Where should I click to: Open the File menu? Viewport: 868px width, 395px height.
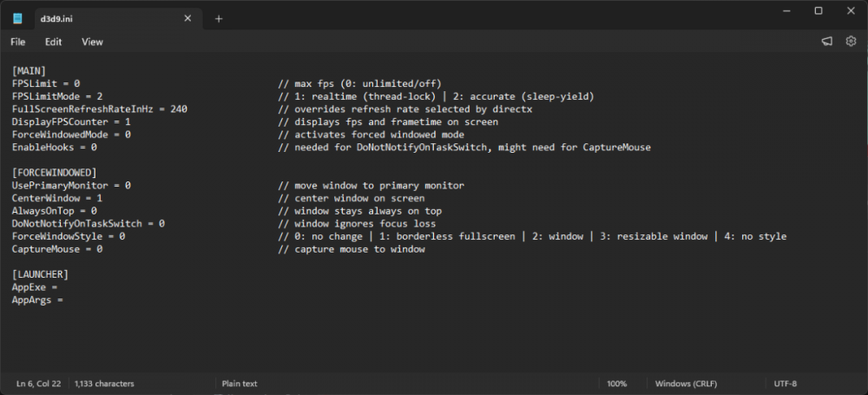[17, 42]
